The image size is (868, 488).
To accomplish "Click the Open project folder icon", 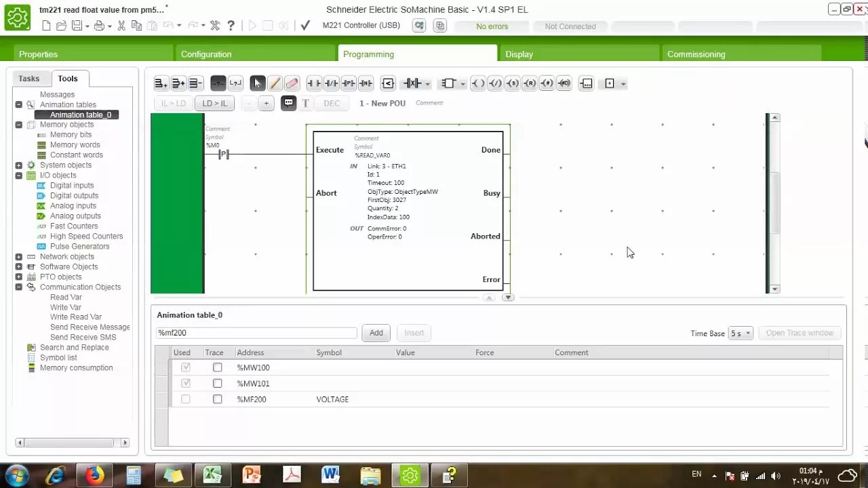I will pyautogui.click(x=61, y=26).
